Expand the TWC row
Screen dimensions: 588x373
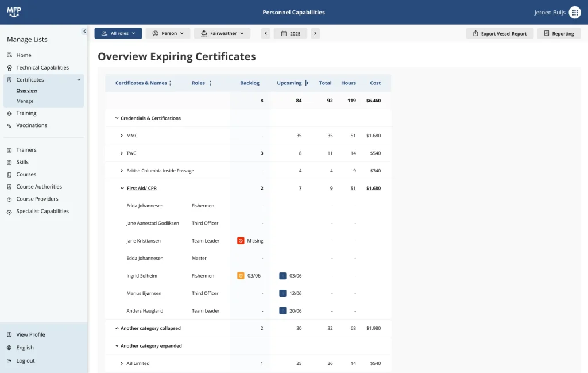coord(122,153)
